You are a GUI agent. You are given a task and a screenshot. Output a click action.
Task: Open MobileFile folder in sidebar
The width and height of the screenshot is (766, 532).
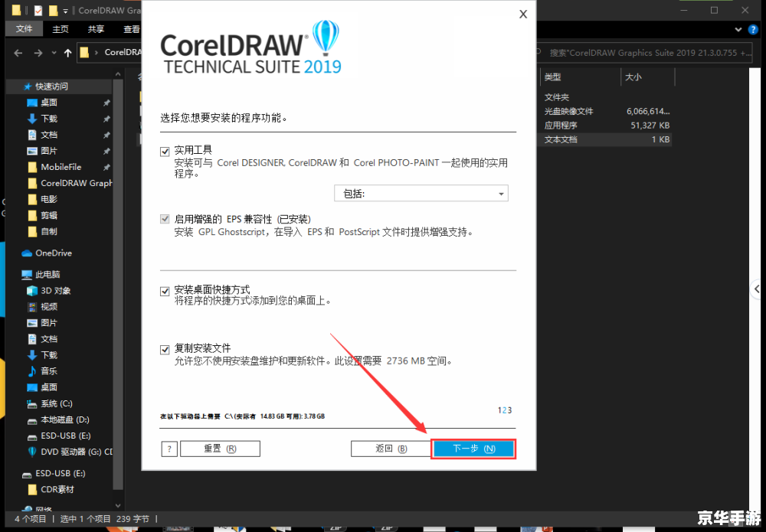coord(61,167)
